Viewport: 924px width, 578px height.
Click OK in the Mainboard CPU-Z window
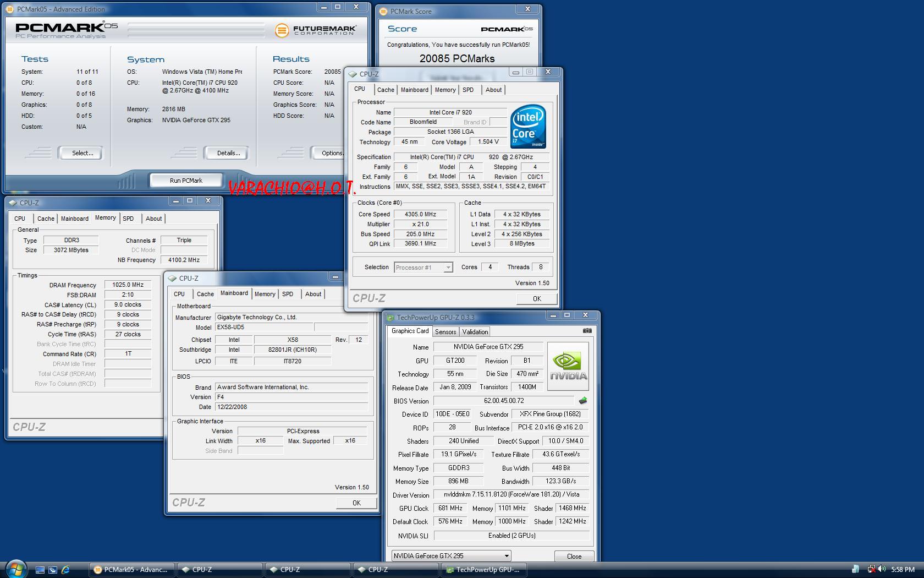(356, 503)
